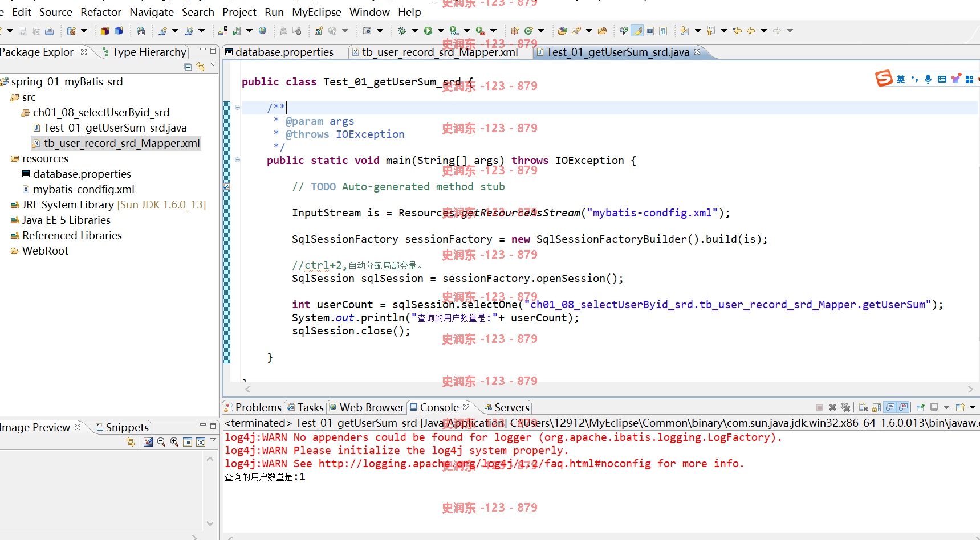Open Image Preview view menu triangle

point(213,440)
